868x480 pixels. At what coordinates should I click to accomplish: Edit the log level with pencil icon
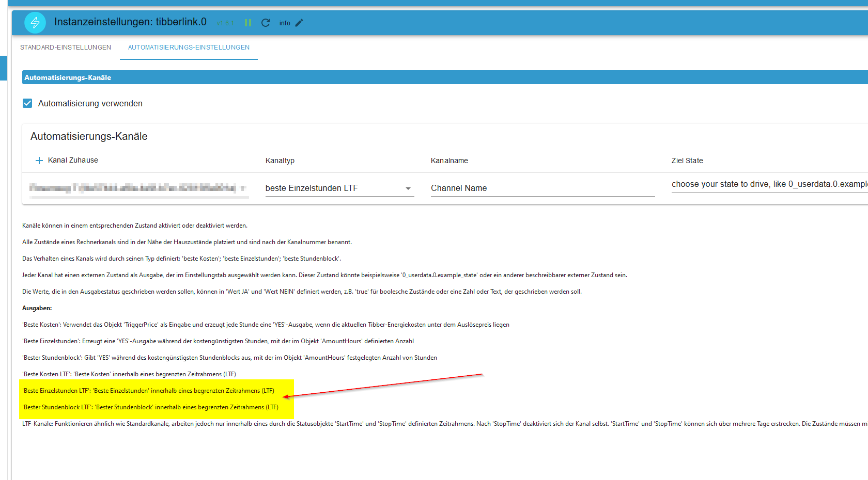point(299,23)
